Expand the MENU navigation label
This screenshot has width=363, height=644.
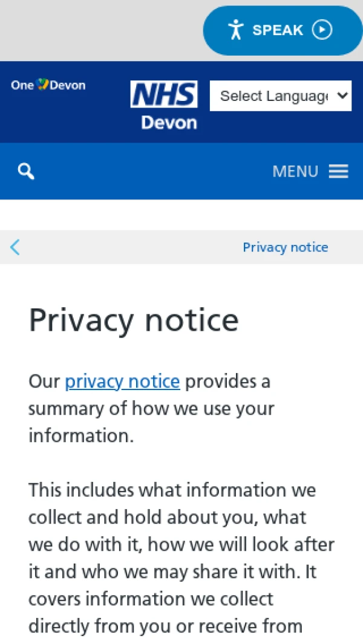coord(295,171)
